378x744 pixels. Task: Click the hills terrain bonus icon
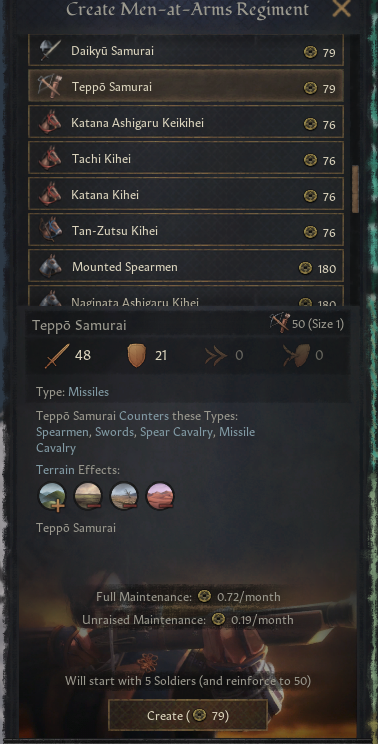52,497
